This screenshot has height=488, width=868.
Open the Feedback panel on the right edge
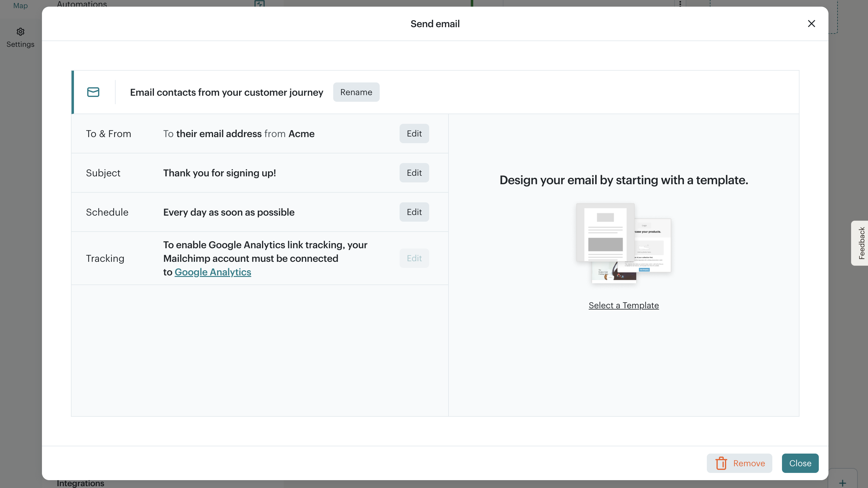click(x=861, y=243)
